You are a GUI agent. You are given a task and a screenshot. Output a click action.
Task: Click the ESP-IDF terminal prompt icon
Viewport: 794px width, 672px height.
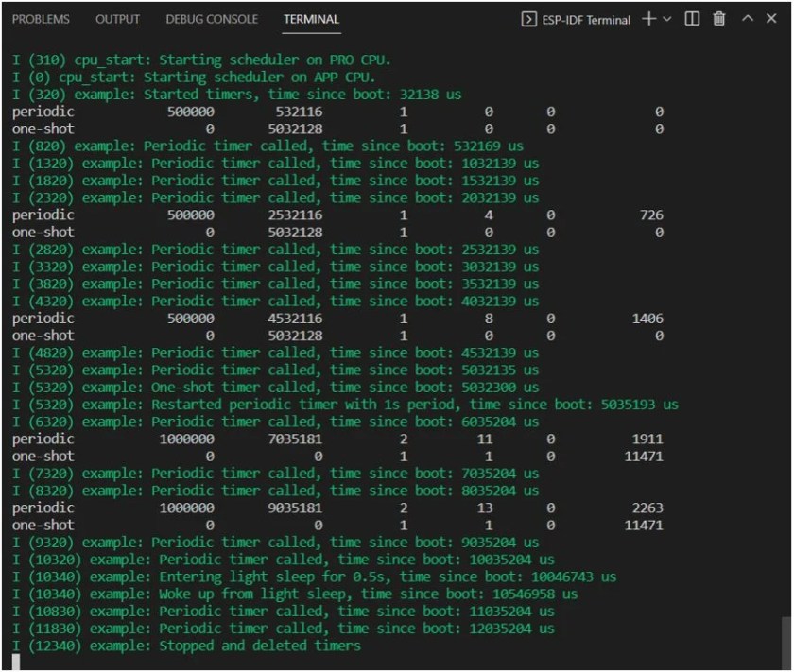click(529, 17)
